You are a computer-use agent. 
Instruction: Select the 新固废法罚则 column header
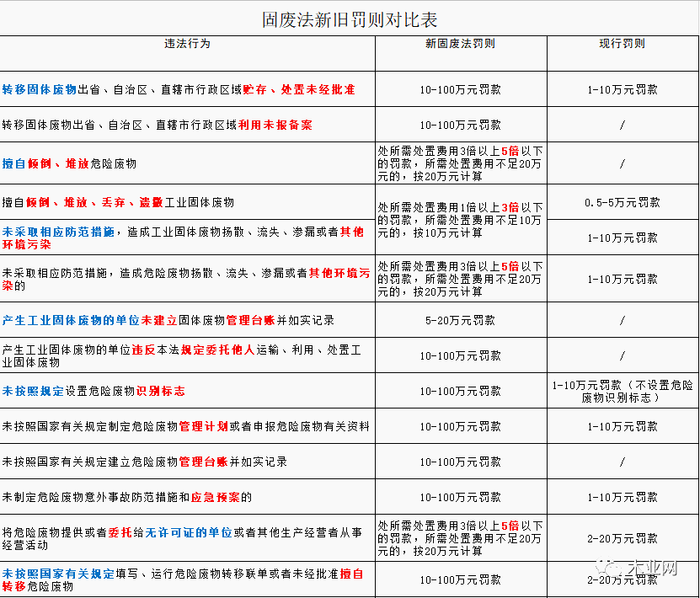(x=460, y=44)
